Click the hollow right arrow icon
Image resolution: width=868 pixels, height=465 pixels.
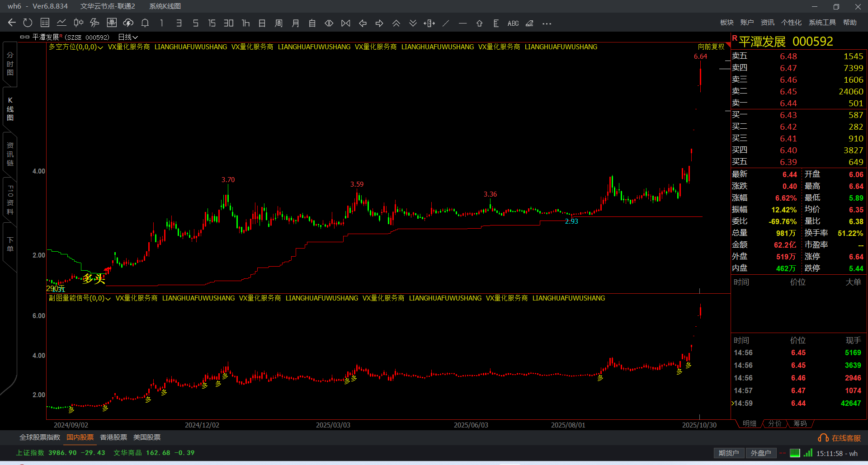tap(379, 23)
